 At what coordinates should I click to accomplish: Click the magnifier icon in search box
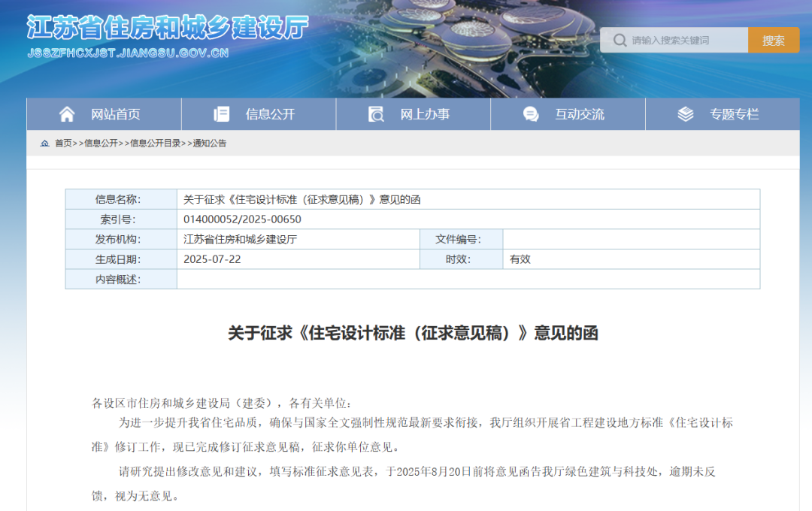point(620,41)
